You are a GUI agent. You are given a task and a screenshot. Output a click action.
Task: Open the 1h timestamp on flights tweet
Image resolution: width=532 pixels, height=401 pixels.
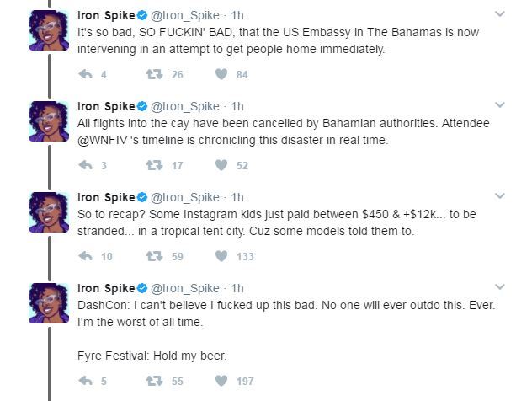point(237,106)
